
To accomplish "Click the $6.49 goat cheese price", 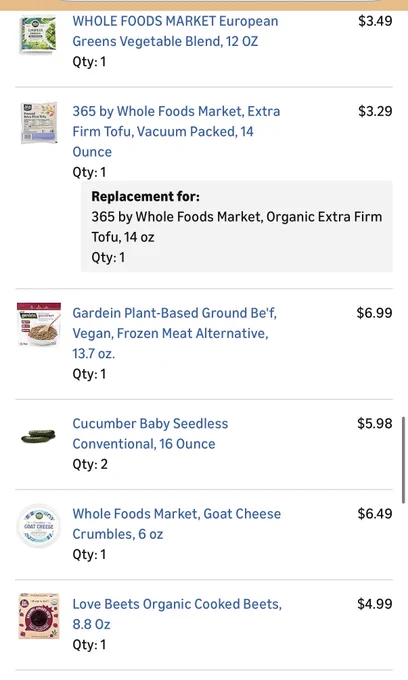I will tap(375, 514).
